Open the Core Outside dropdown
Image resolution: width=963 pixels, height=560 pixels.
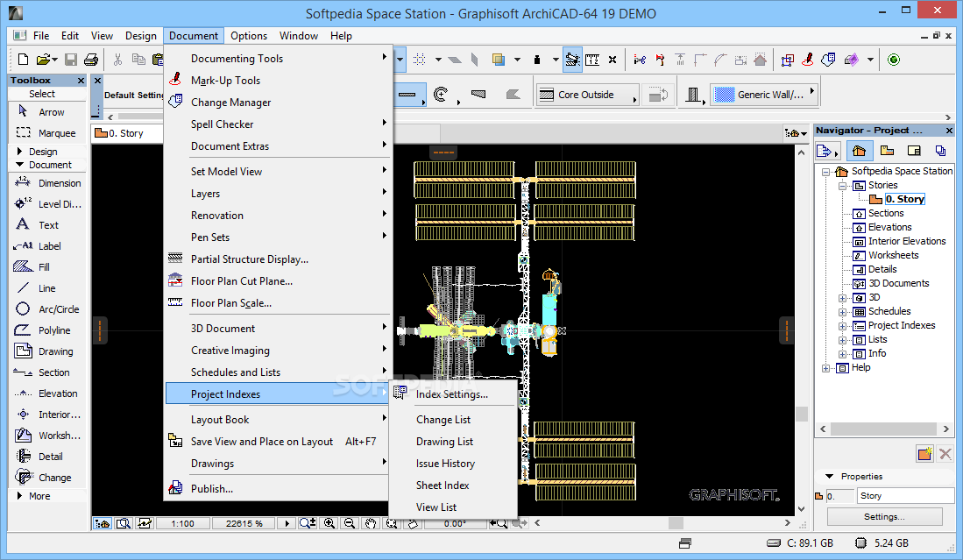(x=585, y=95)
